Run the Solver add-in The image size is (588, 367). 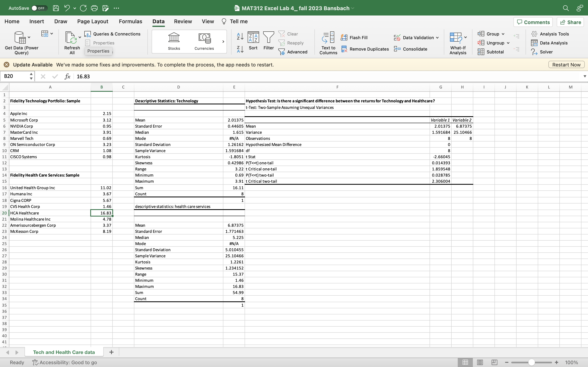pos(542,52)
